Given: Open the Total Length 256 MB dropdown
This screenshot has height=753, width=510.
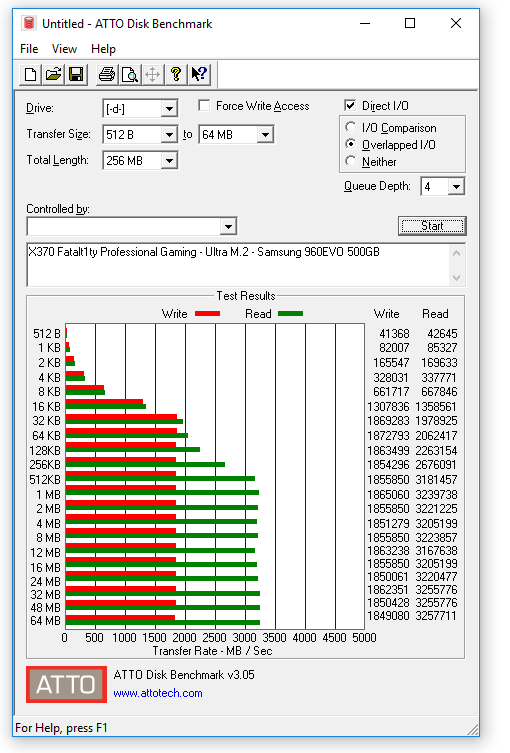Looking at the screenshot, I should [169, 161].
